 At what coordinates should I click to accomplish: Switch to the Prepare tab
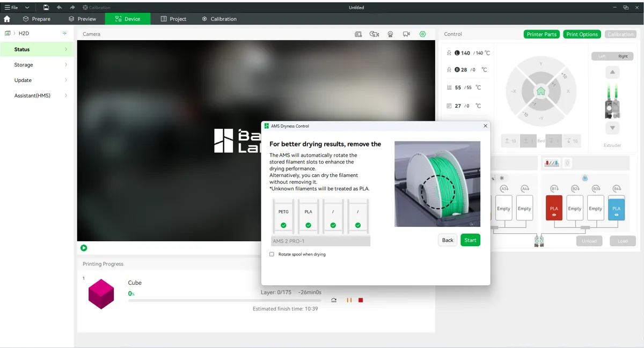click(x=36, y=19)
